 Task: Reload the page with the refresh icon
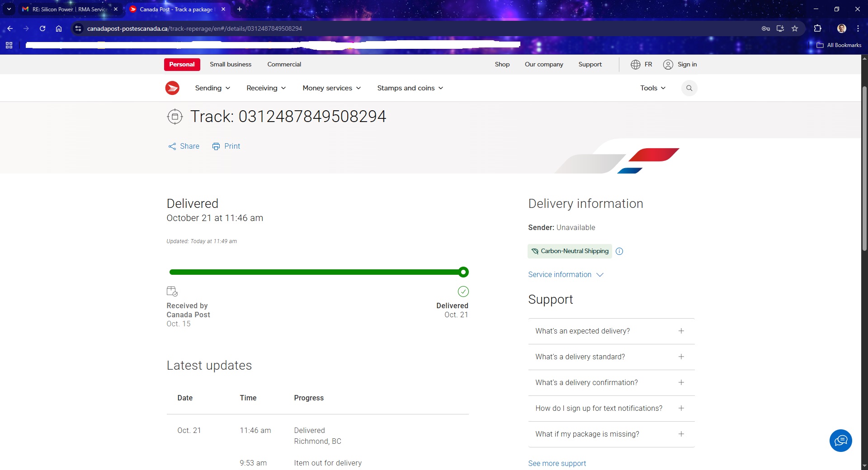pyautogui.click(x=42, y=28)
